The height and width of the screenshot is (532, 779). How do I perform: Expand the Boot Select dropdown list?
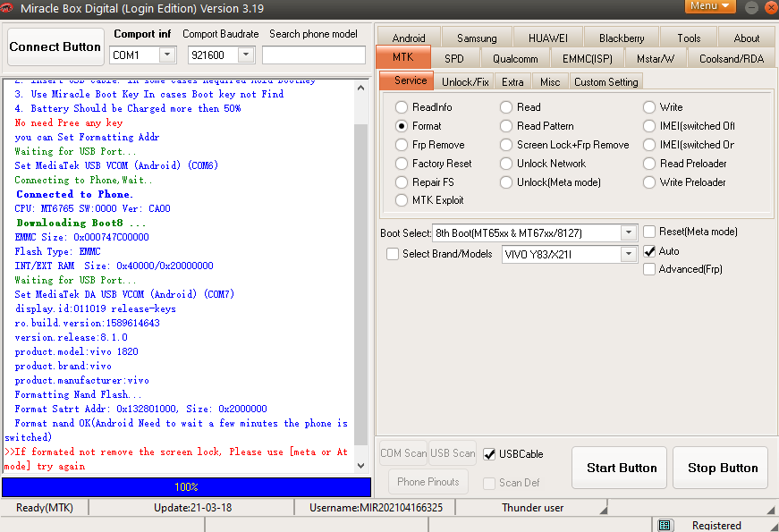click(x=629, y=233)
